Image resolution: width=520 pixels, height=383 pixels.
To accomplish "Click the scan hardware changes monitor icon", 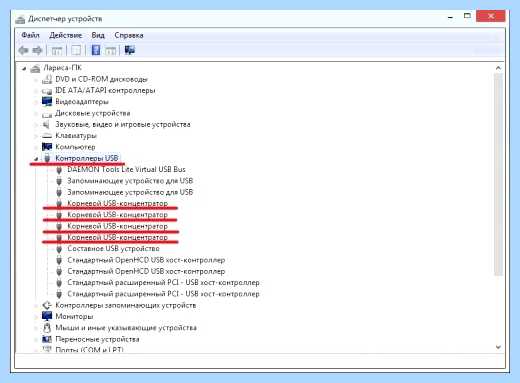I will pos(130,50).
